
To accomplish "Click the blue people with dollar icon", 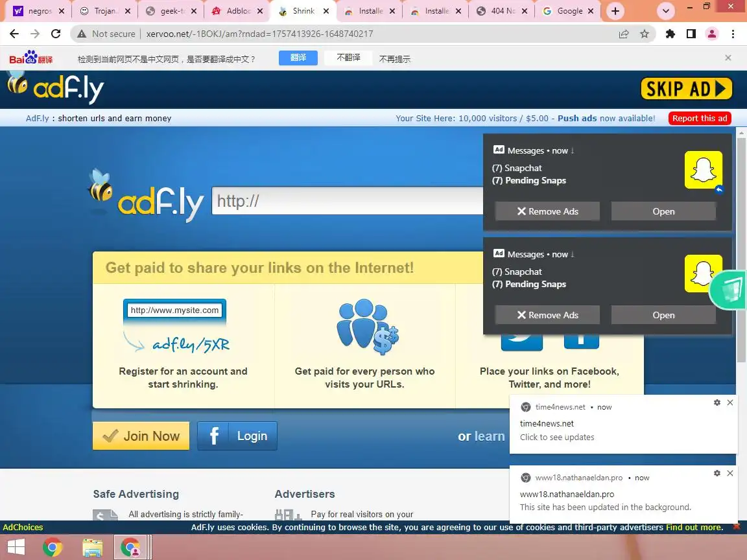I will (367, 327).
